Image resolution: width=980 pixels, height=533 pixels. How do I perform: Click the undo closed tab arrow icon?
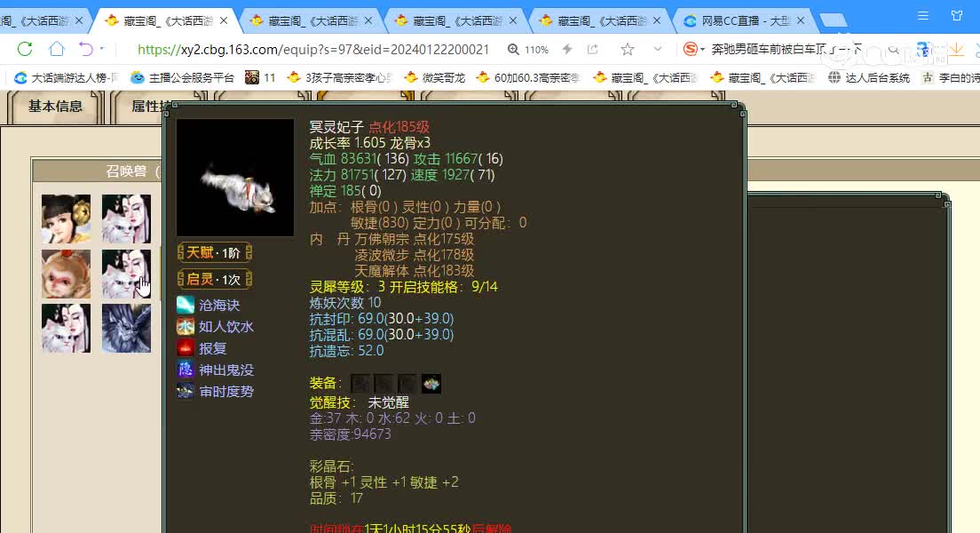click(85, 49)
